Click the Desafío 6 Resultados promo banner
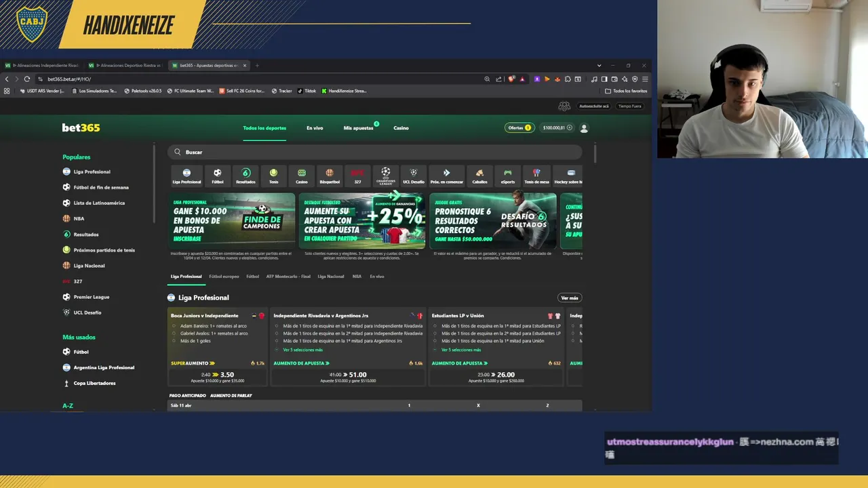Image resolution: width=868 pixels, height=488 pixels. click(x=493, y=221)
